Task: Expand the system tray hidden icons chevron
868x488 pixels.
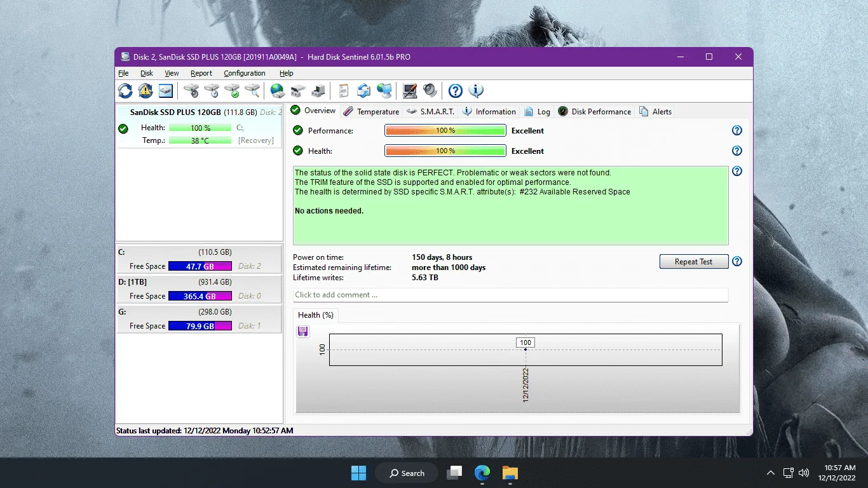Action: click(x=770, y=473)
